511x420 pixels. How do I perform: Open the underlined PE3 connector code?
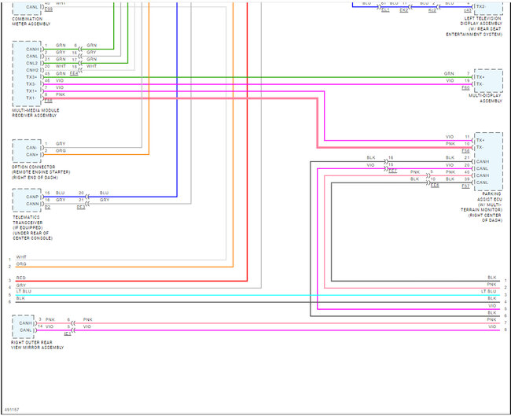81,207
